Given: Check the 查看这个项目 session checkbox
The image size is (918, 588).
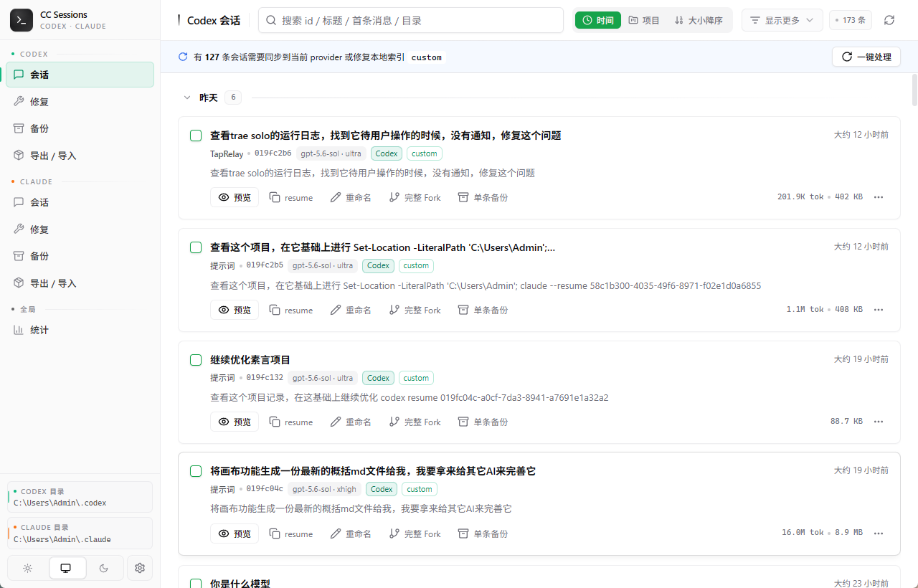Looking at the screenshot, I should 196,247.
